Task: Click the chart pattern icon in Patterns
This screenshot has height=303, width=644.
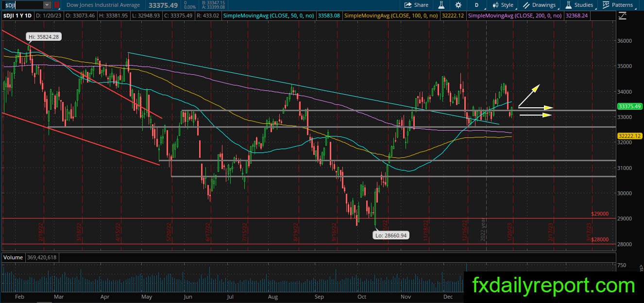Action: click(606, 5)
